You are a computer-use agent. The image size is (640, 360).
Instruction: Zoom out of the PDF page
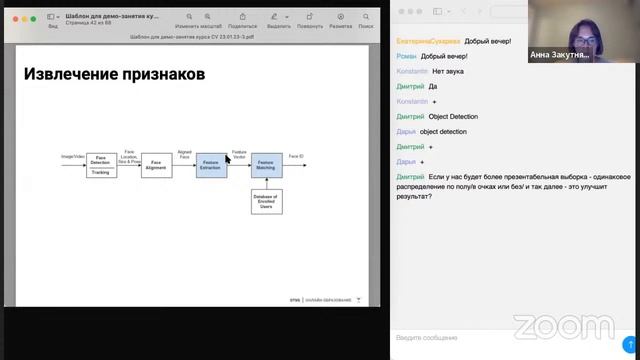click(189, 17)
